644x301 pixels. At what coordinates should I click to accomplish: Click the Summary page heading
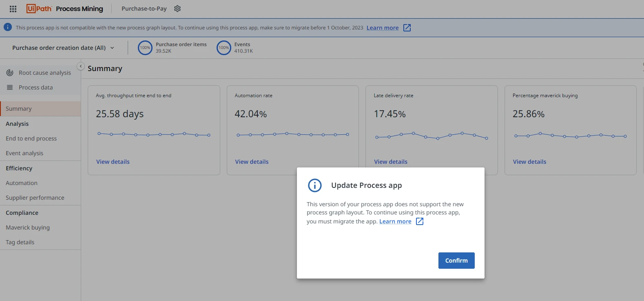[105, 69]
